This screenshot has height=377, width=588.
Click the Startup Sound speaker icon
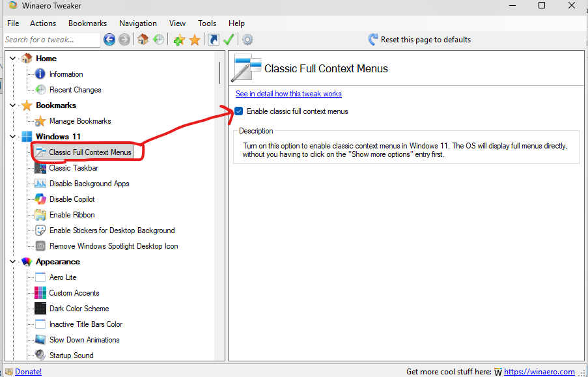(x=40, y=355)
